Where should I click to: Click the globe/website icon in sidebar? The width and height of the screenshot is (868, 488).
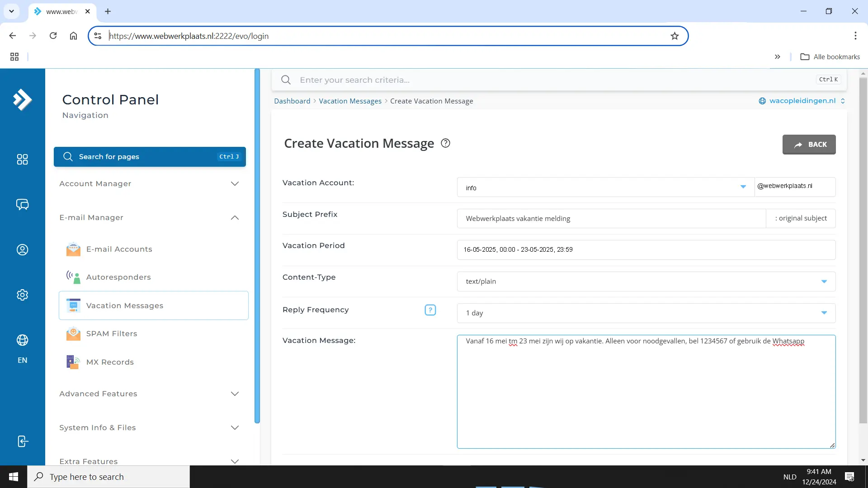click(22, 341)
